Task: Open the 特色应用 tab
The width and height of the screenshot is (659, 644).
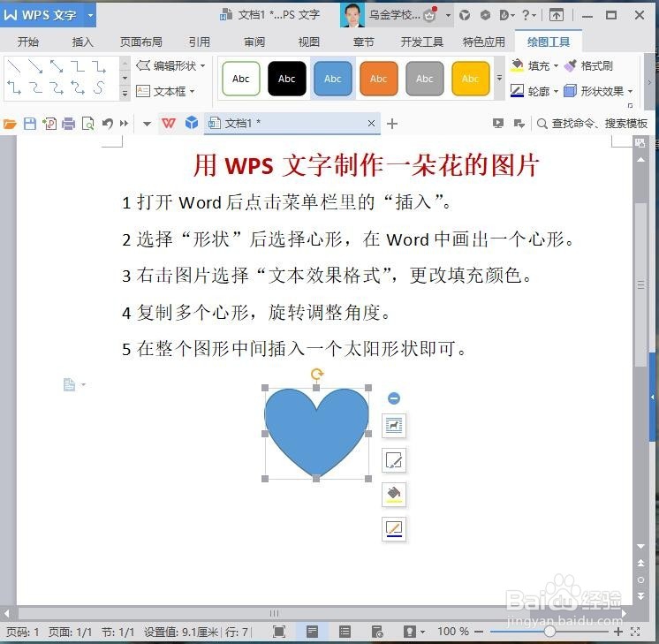Action: [x=484, y=42]
